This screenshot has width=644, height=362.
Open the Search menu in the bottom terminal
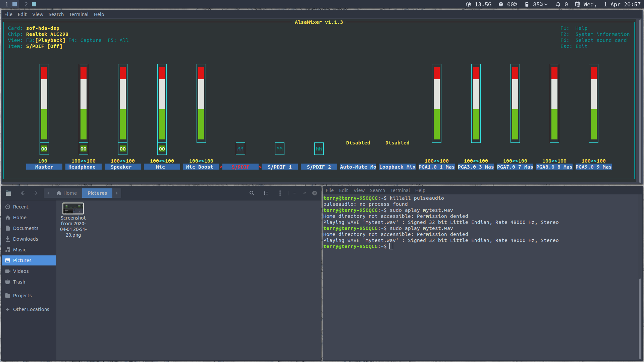tap(377, 190)
